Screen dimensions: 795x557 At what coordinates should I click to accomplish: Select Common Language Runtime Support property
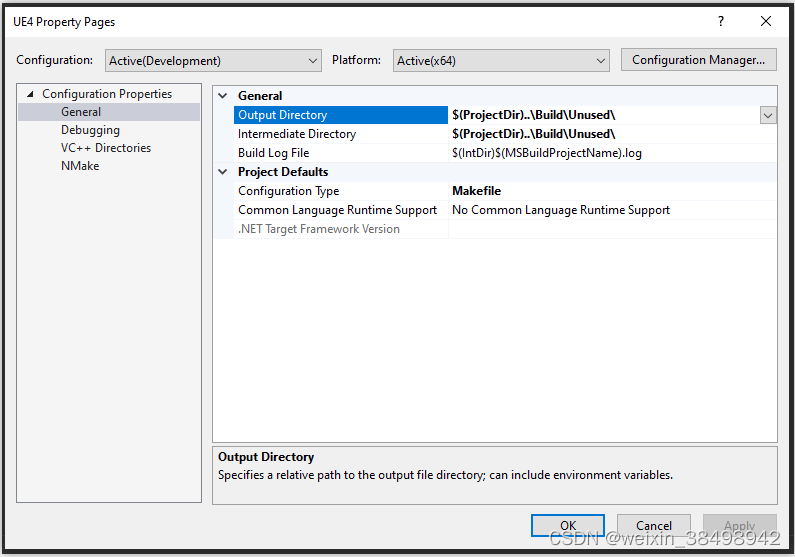click(x=341, y=210)
